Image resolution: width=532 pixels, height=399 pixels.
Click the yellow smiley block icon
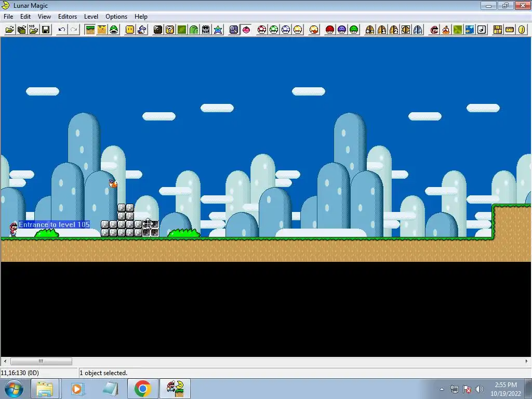tap(130, 30)
